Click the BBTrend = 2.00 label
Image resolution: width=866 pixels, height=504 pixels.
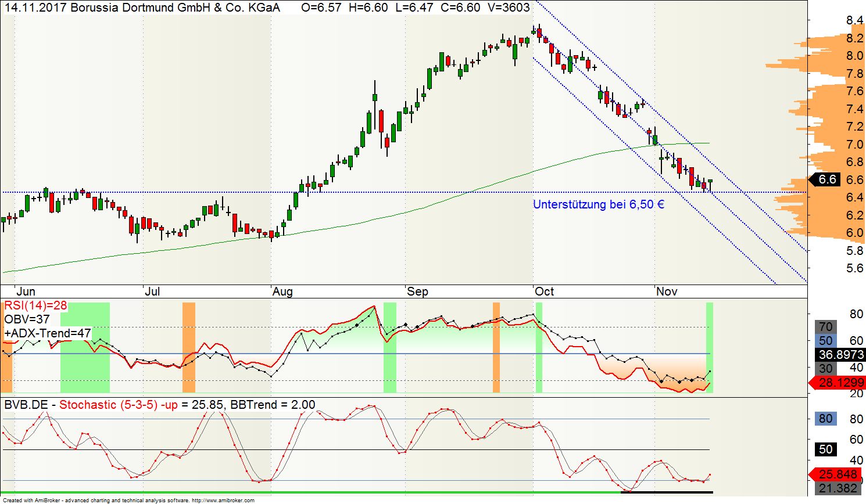point(273,405)
